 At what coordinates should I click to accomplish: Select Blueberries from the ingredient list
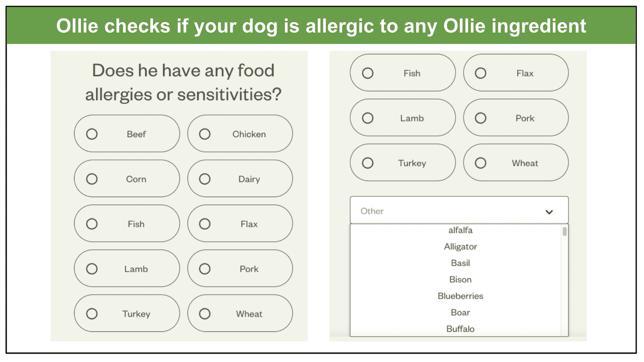tap(460, 296)
